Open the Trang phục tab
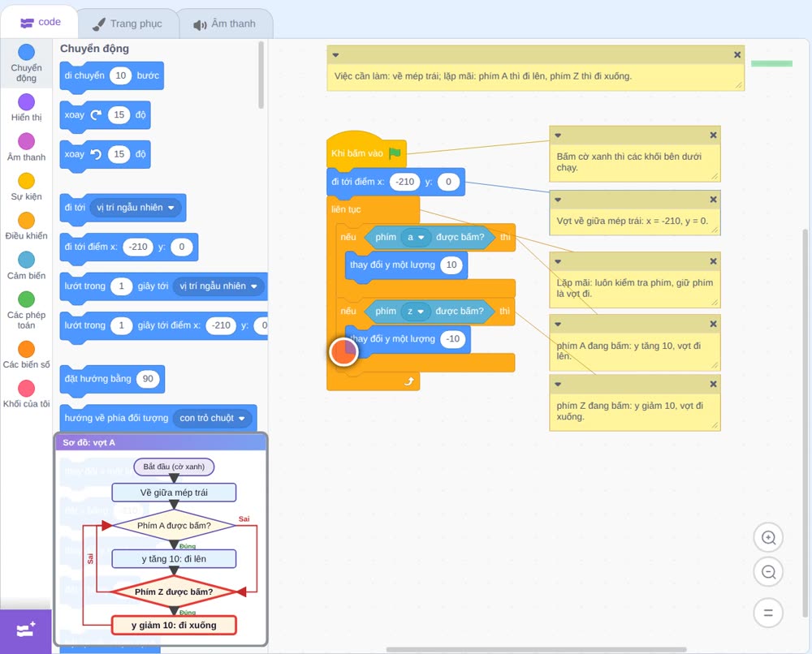Viewport: 812px width, 654px height. click(x=127, y=24)
